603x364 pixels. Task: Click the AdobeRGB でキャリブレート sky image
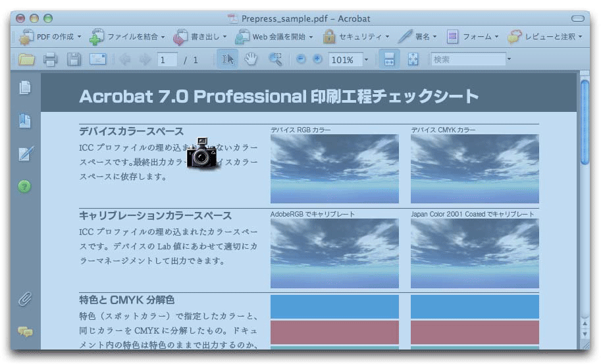tap(334, 253)
